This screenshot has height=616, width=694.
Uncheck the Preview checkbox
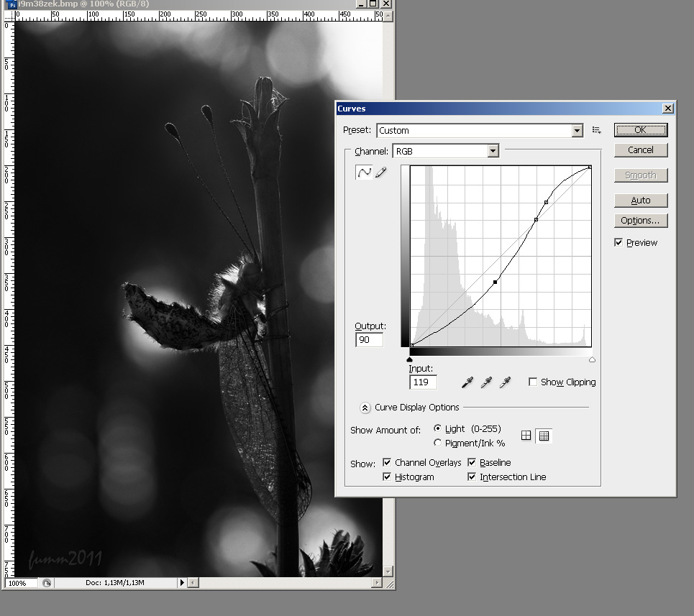[x=618, y=242]
